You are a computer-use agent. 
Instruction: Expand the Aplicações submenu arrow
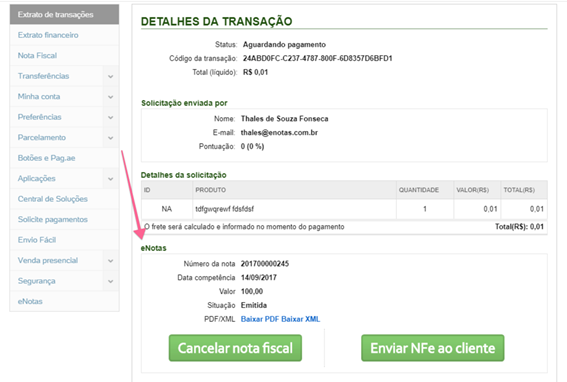click(111, 179)
